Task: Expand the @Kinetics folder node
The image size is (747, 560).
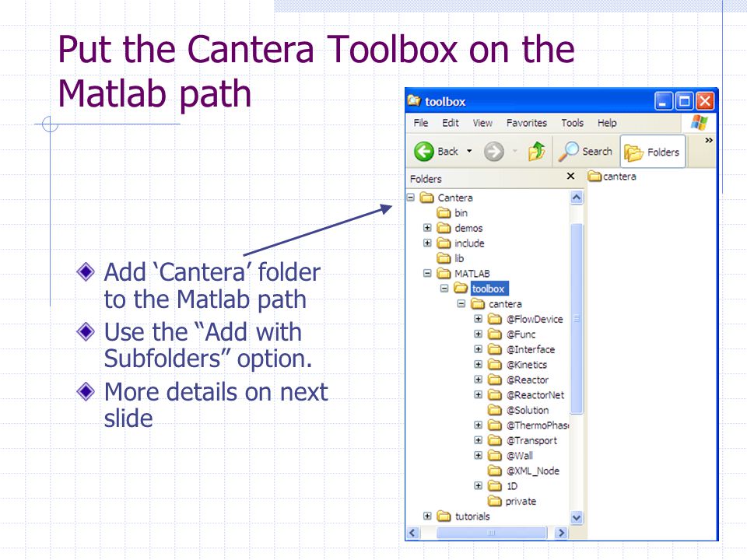Action: 478,364
